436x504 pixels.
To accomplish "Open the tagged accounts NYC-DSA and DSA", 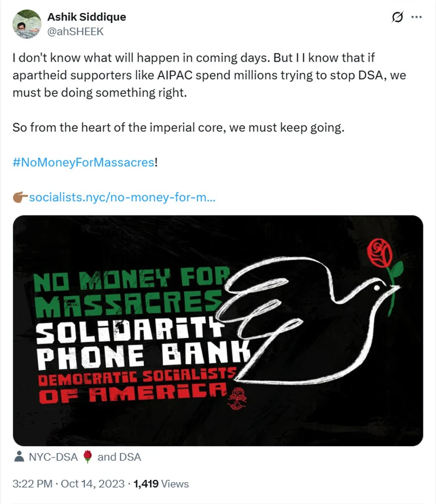I will [x=84, y=457].
